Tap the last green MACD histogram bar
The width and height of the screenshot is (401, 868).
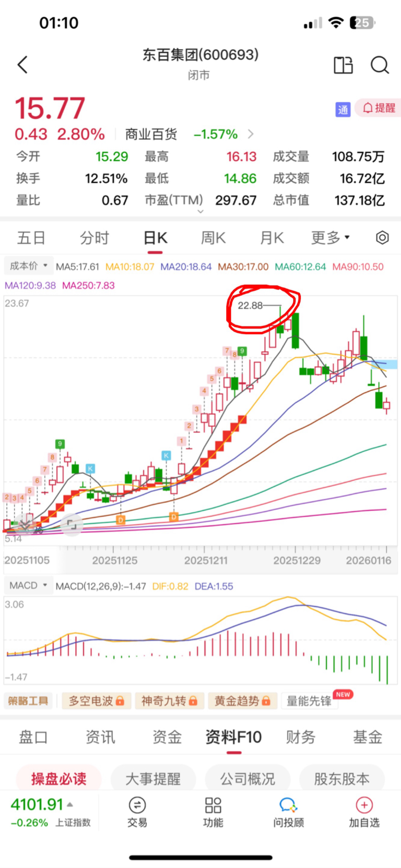[387, 670]
